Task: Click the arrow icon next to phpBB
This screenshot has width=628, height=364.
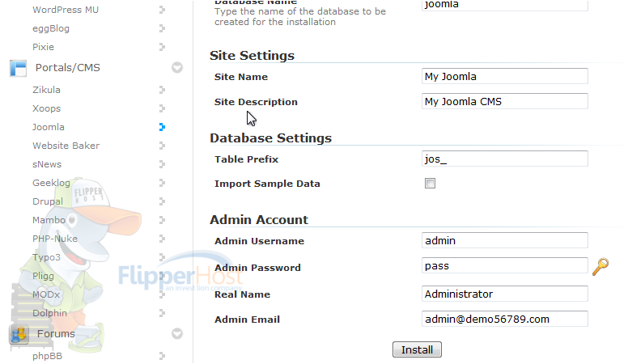Action: (162, 356)
